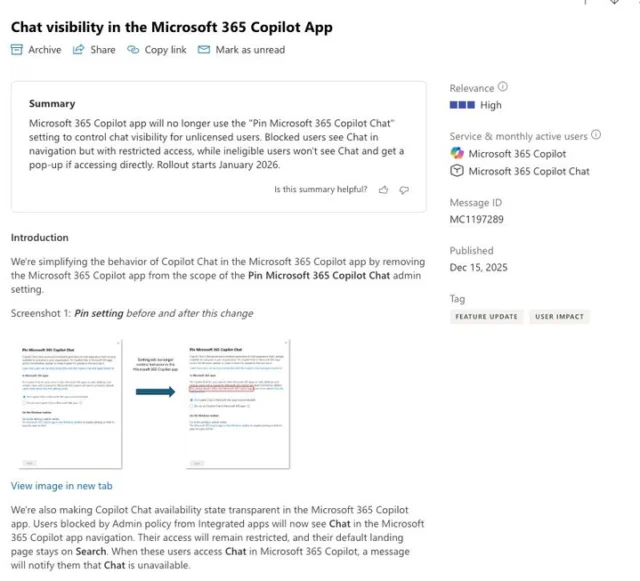The image size is (640, 581).
Task: Click the High relevance indicator bars
Action: click(x=462, y=105)
